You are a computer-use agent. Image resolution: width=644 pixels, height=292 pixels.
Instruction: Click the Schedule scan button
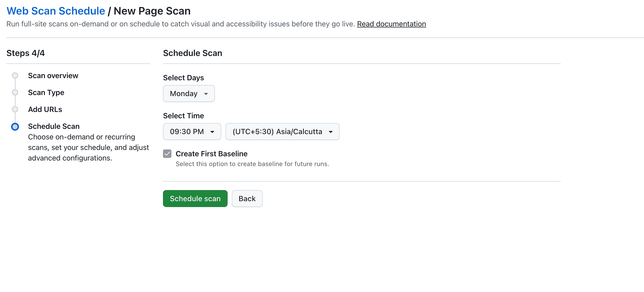195,198
